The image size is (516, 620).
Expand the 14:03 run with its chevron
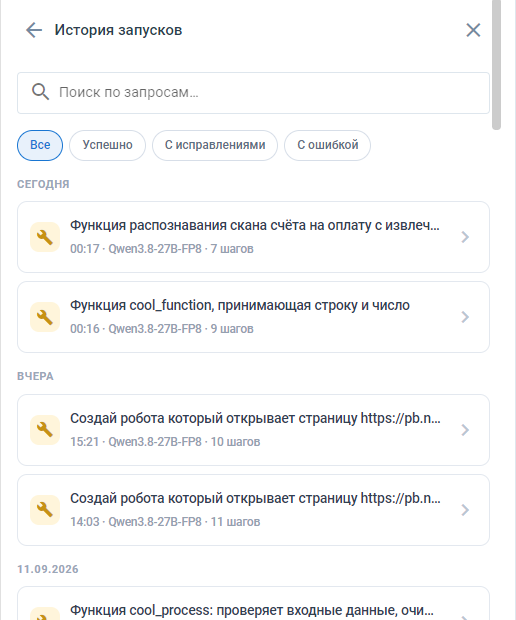click(x=465, y=510)
